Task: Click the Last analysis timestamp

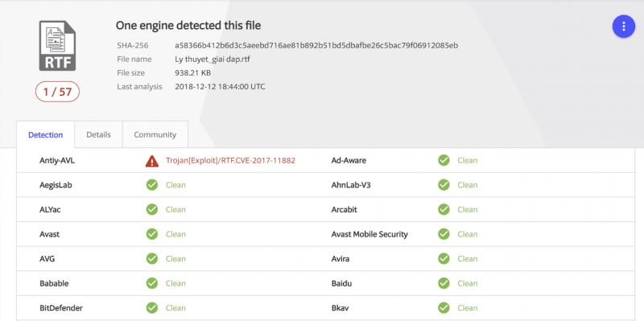Action: [220, 87]
